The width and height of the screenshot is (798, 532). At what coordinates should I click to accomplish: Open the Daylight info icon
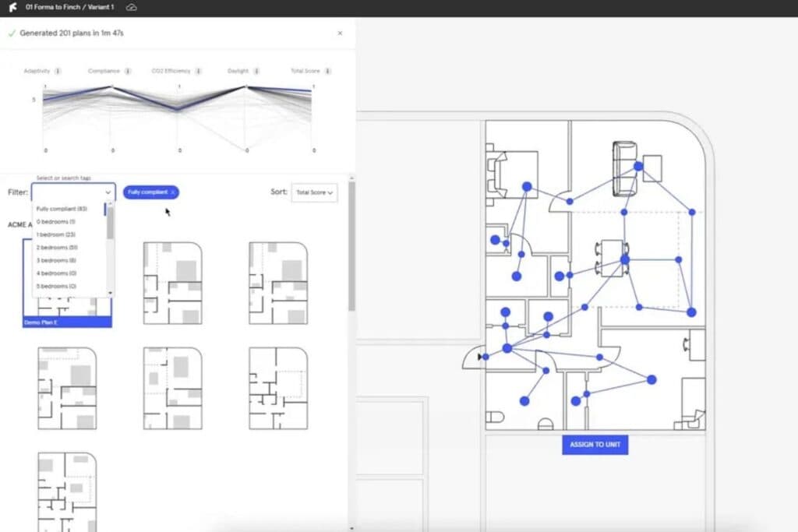coord(256,71)
